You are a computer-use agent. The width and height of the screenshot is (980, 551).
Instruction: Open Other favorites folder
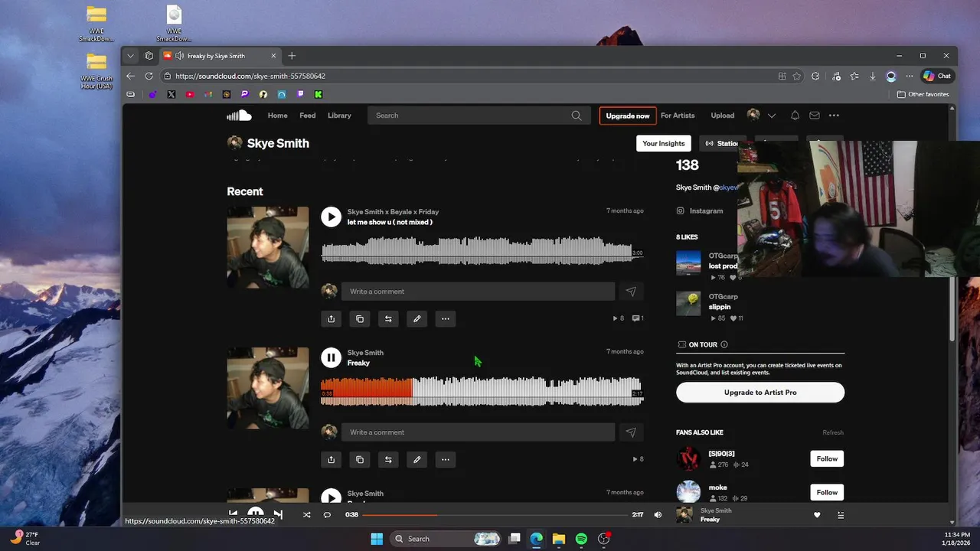point(923,94)
